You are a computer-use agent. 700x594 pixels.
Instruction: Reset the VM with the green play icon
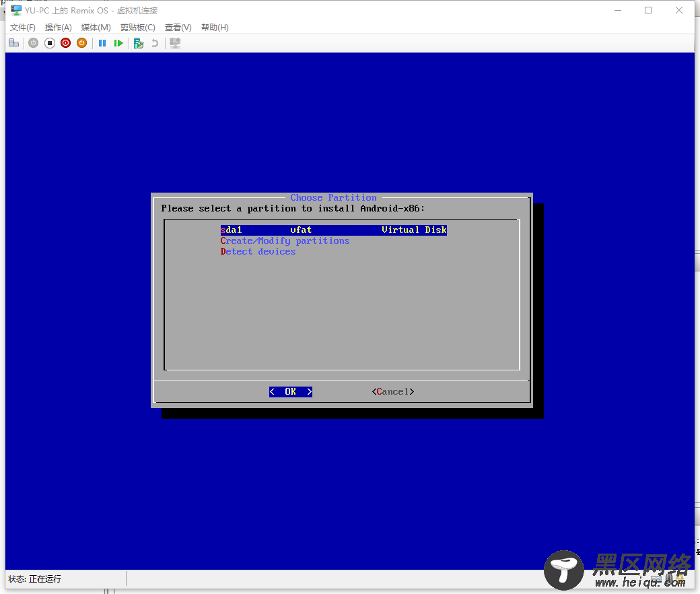point(118,43)
